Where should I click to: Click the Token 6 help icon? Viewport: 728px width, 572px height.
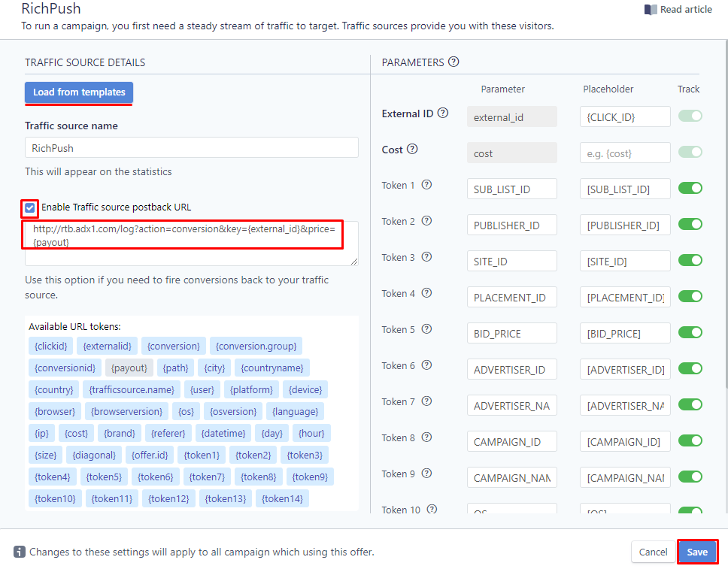[x=426, y=365]
